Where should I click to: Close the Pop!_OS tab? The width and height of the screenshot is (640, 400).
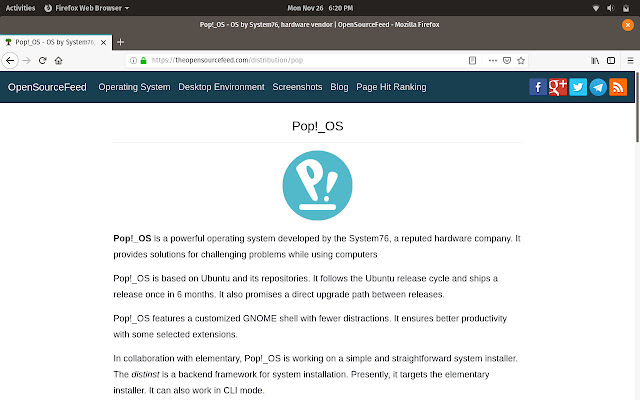[103, 42]
